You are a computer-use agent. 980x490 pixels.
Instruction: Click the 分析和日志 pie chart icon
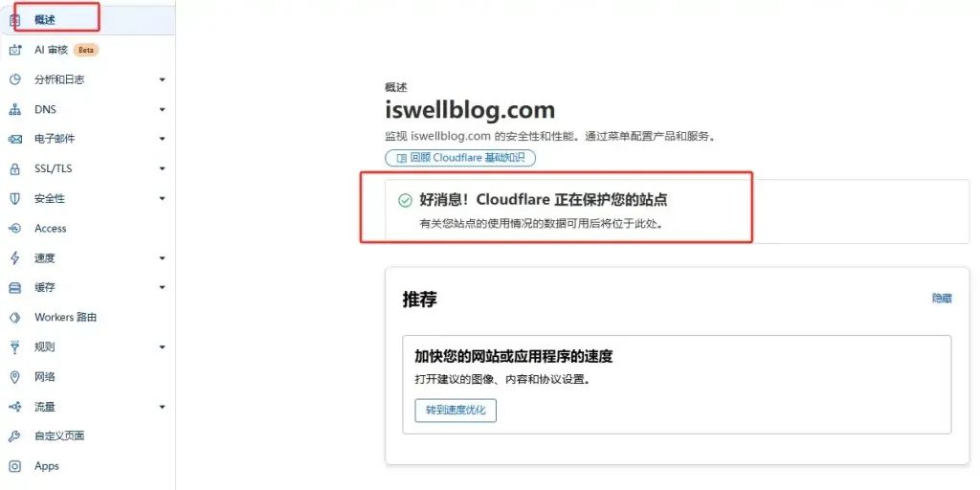15,79
